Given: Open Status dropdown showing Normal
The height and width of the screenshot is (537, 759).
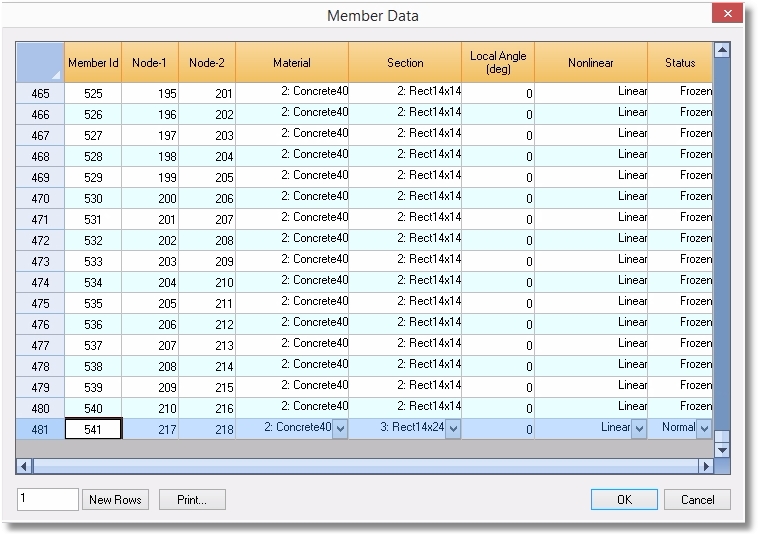Looking at the screenshot, I should point(703,429).
